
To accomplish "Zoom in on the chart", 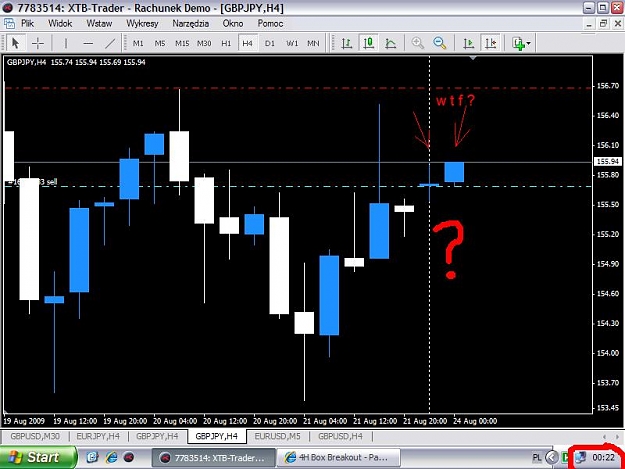I will (x=417, y=43).
